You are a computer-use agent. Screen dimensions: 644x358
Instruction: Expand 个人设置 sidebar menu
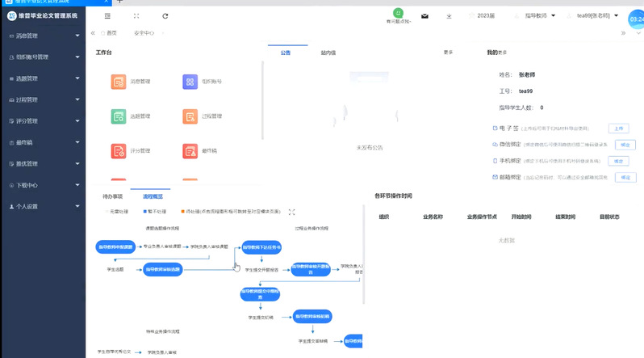[43, 207]
